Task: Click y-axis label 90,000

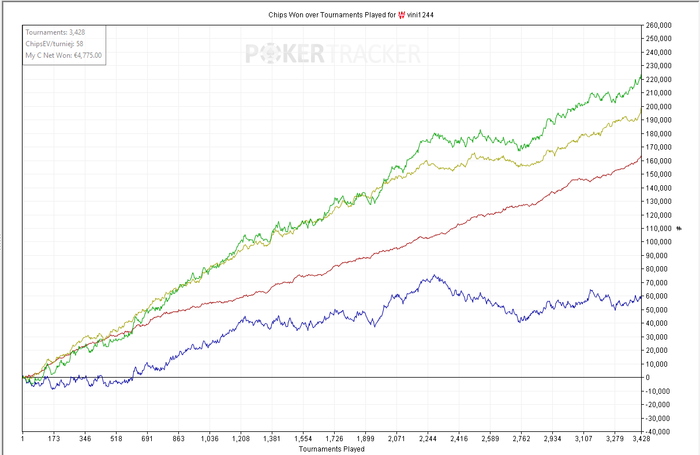Action: [657, 256]
